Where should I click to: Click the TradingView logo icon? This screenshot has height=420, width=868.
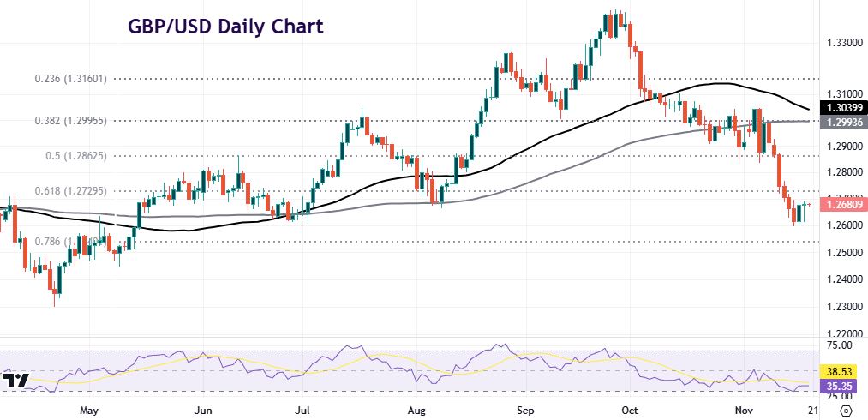tap(16, 380)
